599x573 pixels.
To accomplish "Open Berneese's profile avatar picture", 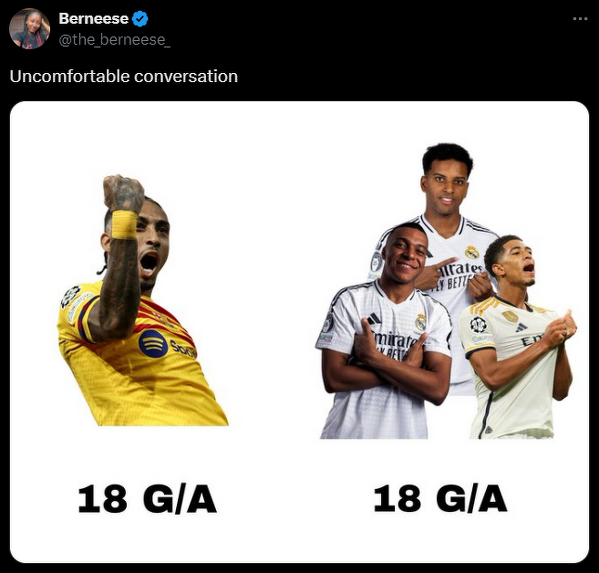I will pos(29,29).
